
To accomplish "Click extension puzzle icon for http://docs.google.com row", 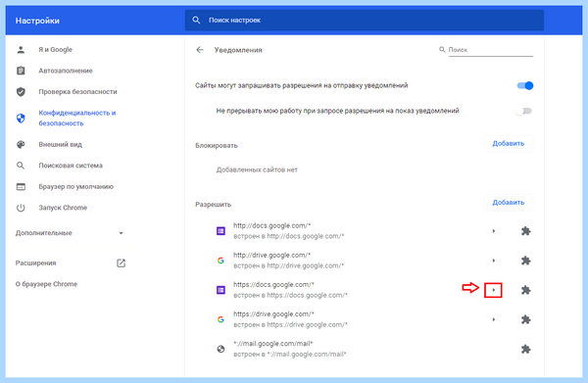I will 525,231.
